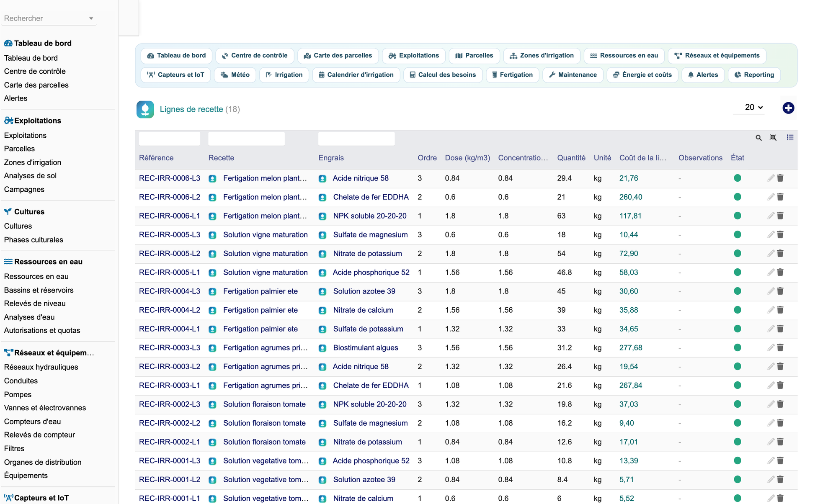Click green status dot for REC-IRR-0004-L3
Viewport: 815px width, 504px height.
(738, 291)
